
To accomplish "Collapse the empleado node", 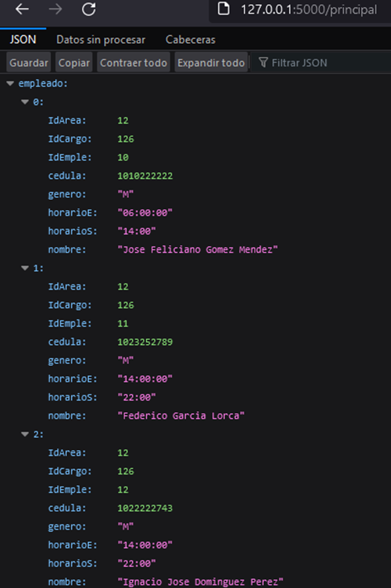I will 9,83.
